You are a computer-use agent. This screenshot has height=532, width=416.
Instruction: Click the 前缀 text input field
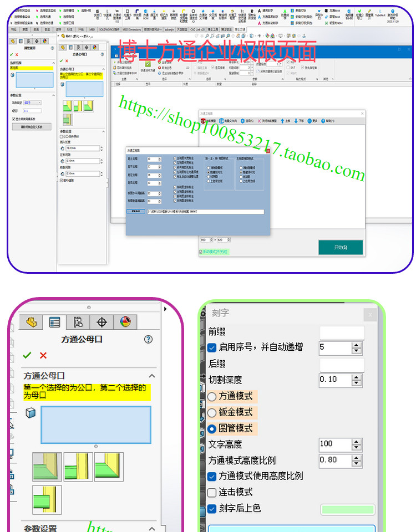342,332
